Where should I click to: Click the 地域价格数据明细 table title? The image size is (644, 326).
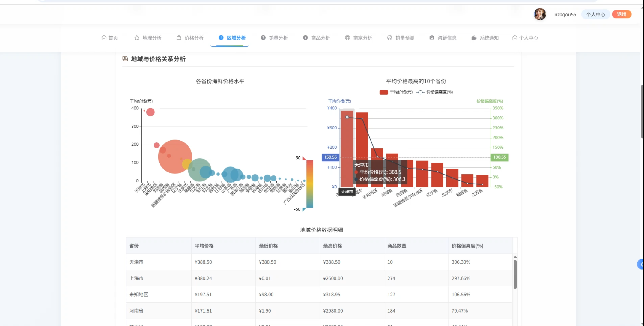click(x=321, y=230)
